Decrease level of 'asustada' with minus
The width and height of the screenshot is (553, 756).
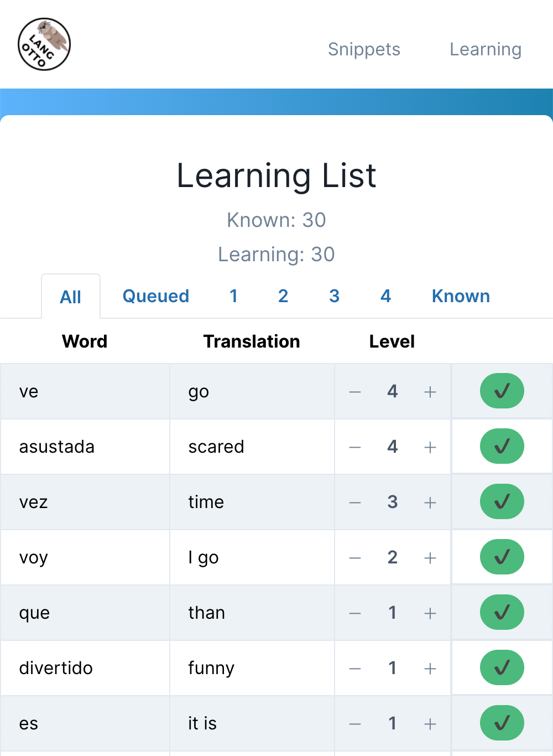pyautogui.click(x=355, y=447)
